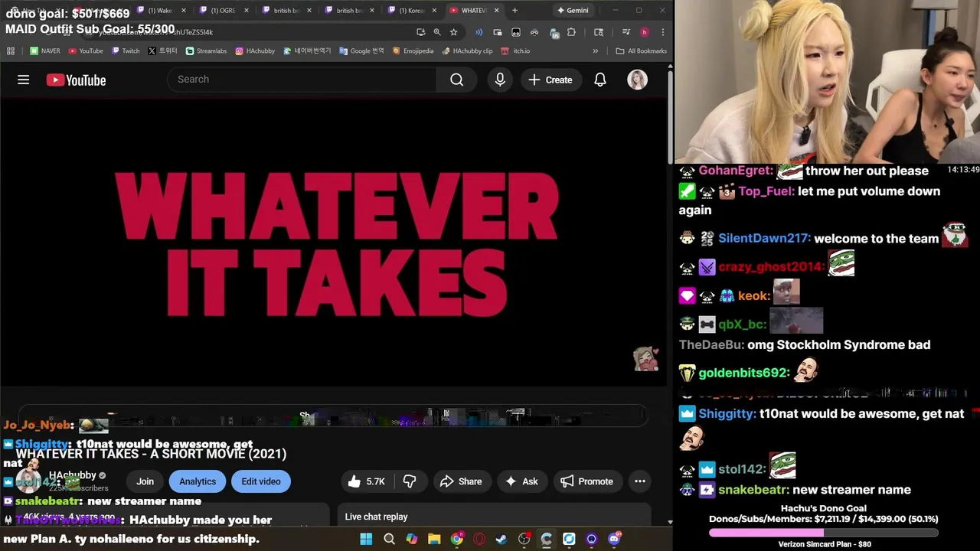This screenshot has height=551, width=980.
Task: Open the Emojipedia bookmark
Action: pyautogui.click(x=413, y=51)
